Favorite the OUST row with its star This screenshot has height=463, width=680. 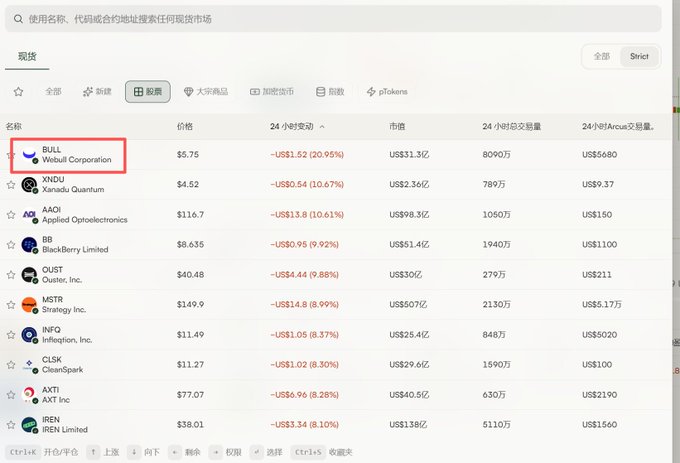[11, 275]
